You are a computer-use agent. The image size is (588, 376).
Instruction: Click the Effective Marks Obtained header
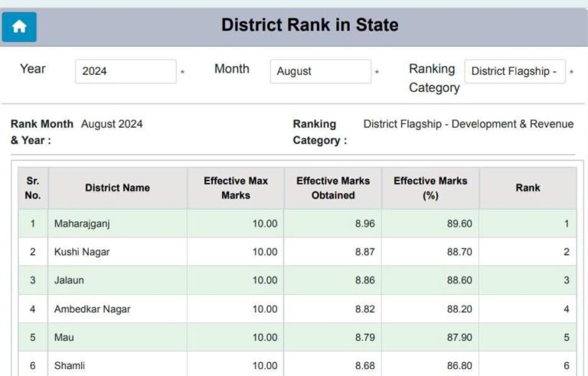point(332,188)
